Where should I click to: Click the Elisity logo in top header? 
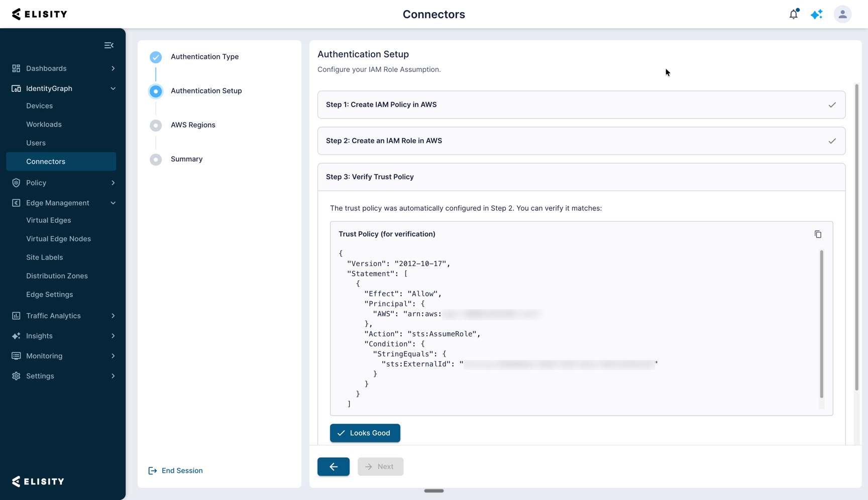pos(39,14)
